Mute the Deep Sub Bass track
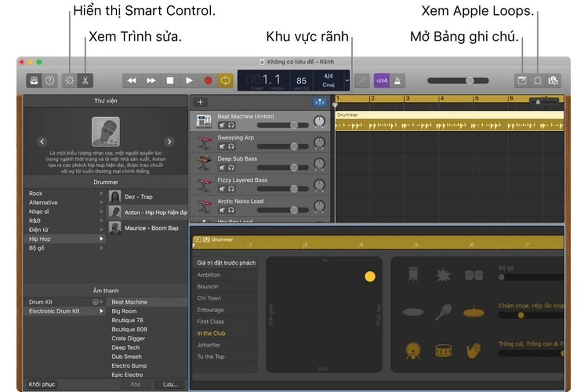The width and height of the screenshot is (588, 392). (x=222, y=168)
